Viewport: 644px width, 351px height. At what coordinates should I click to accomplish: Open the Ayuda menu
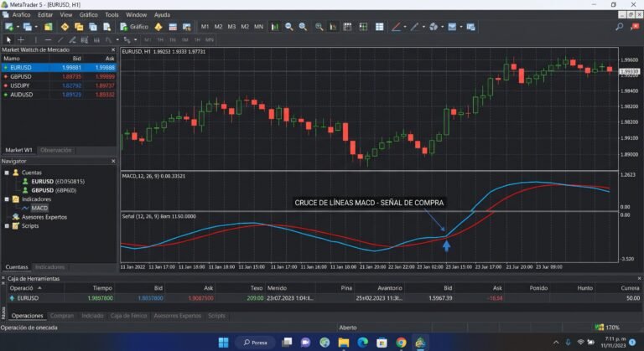[162, 15]
